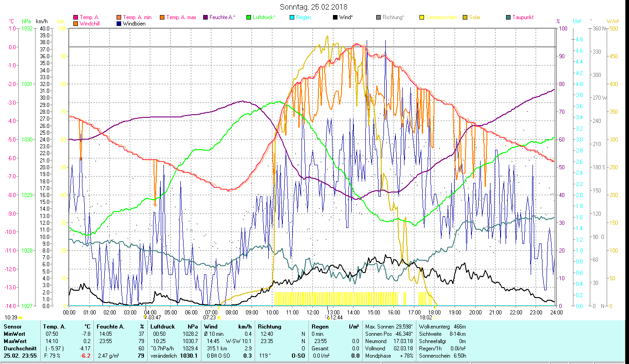Click the 12:44 marker below the time axis
Screen dimensions: 629x364
(327, 318)
